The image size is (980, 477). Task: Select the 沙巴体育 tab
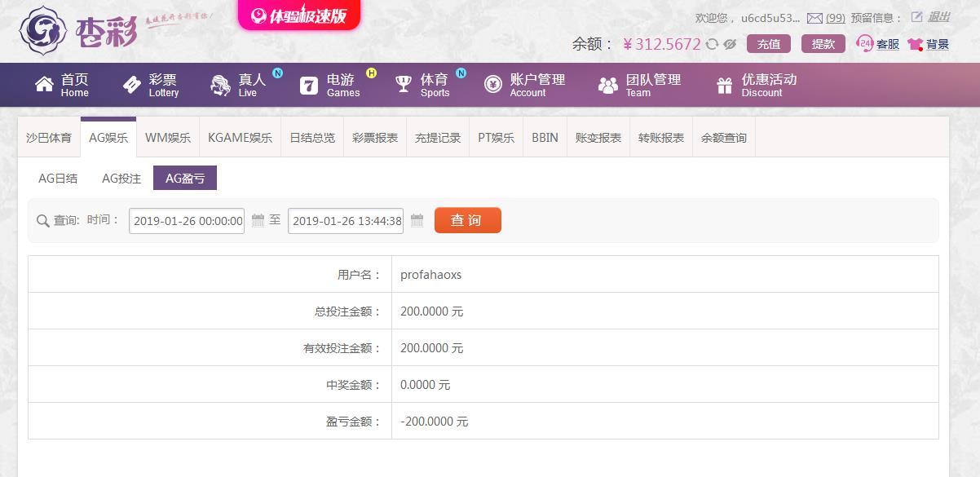pos(49,138)
